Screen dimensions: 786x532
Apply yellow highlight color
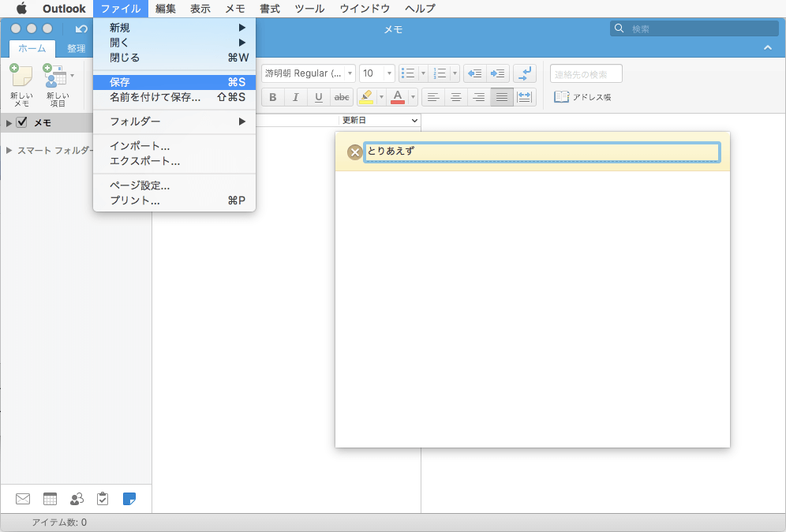coord(366,97)
